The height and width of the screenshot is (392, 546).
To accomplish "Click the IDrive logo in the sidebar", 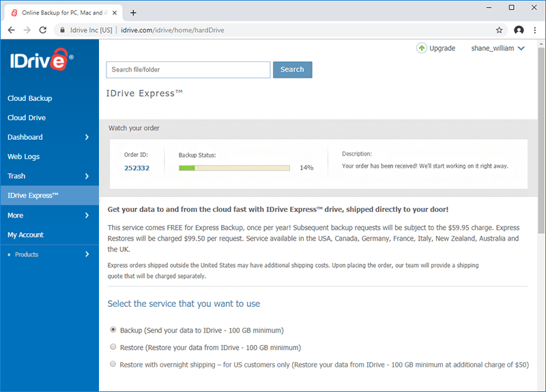I will [42, 59].
